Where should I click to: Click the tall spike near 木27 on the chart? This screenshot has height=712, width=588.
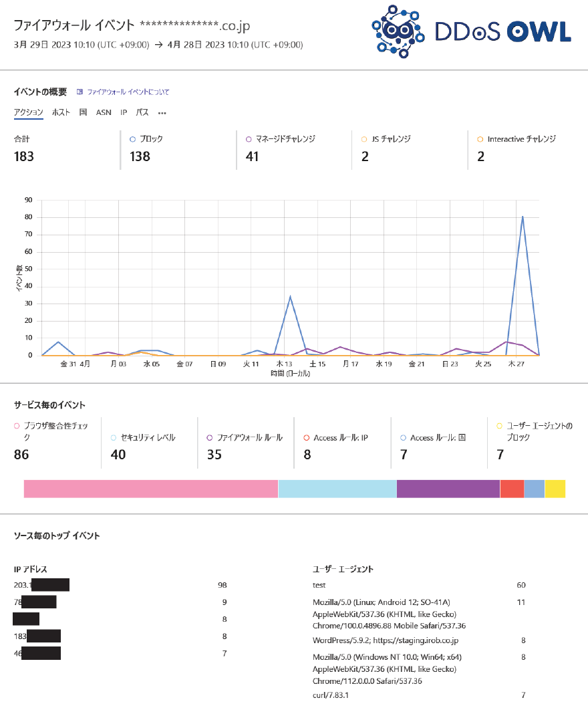pos(523,217)
